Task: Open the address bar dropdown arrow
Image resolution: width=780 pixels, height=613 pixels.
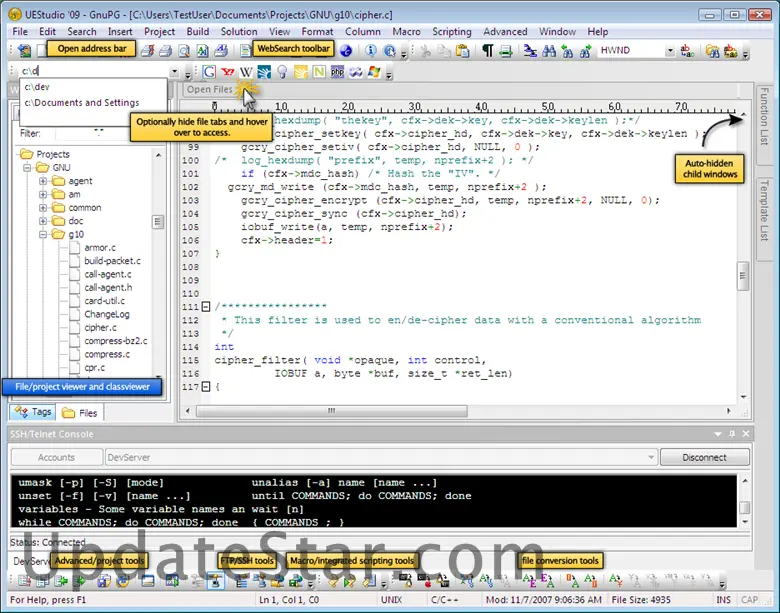Action: pyautogui.click(x=174, y=71)
